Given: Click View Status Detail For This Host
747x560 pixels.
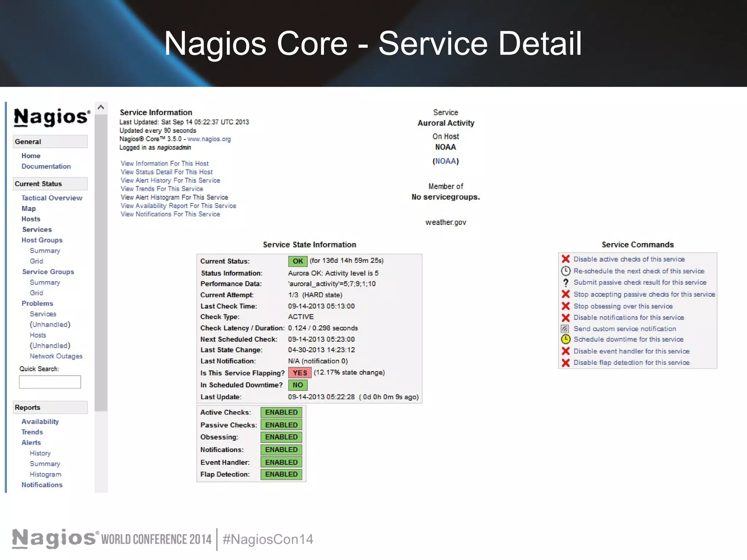Looking at the screenshot, I should 167,172.
